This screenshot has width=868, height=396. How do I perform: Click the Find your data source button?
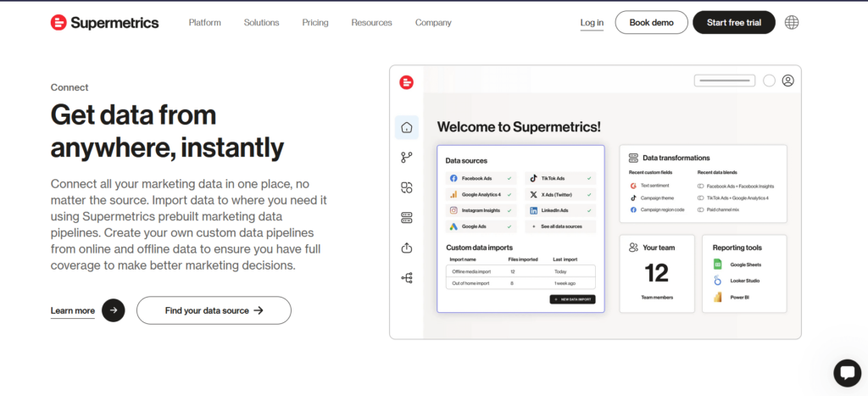pos(214,310)
